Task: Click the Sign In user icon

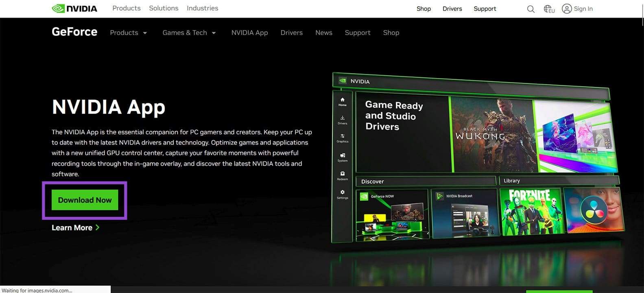Action: click(567, 9)
